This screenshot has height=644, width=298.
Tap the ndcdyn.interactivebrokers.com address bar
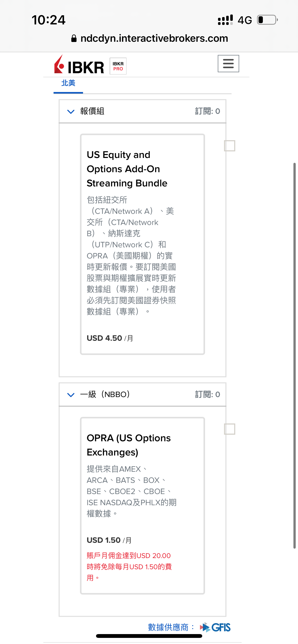pos(149,38)
